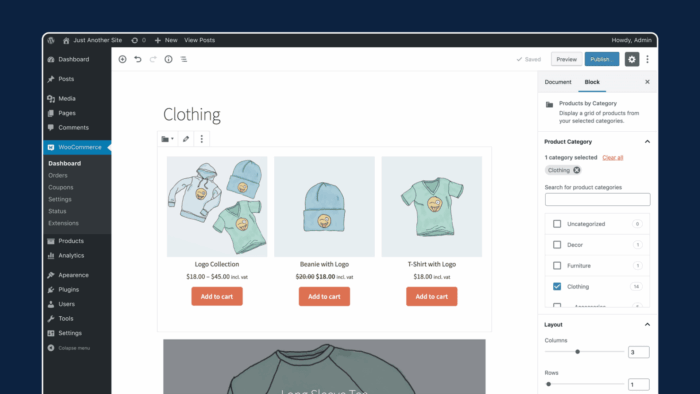This screenshot has height=394, width=700.
Task: Open WooCommerce Settings submenu
Action: click(x=60, y=199)
